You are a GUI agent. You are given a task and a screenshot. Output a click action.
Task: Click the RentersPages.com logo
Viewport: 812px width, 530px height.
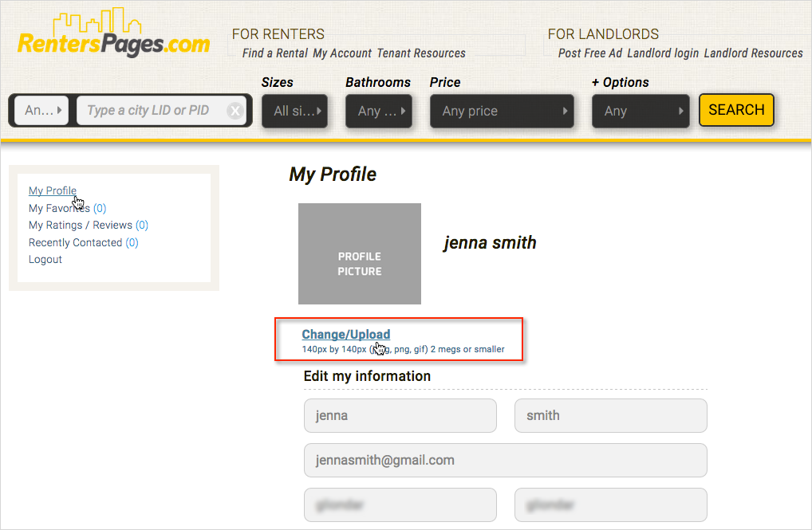tap(114, 32)
